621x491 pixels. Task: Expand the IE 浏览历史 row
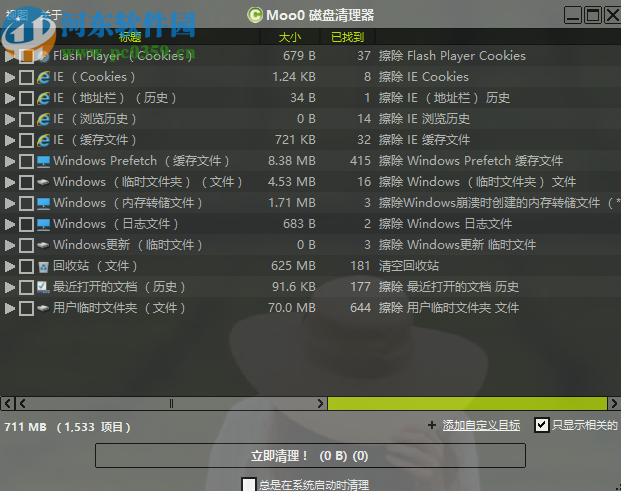tap(10, 119)
